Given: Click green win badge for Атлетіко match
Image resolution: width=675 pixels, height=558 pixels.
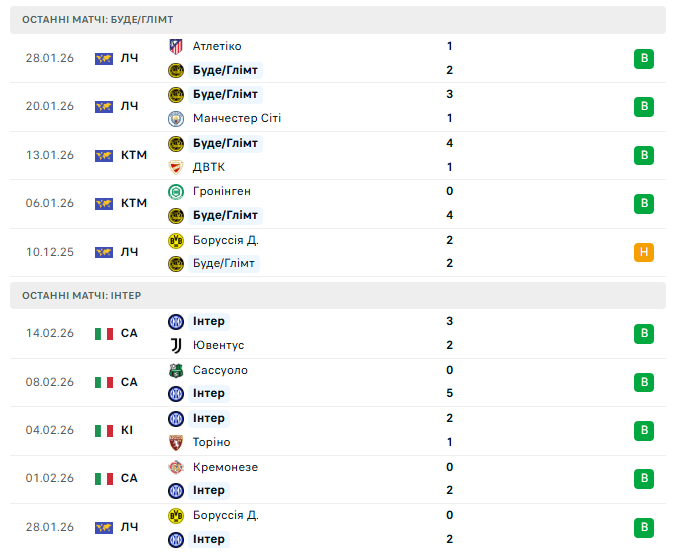Looking at the screenshot, I should [644, 58].
